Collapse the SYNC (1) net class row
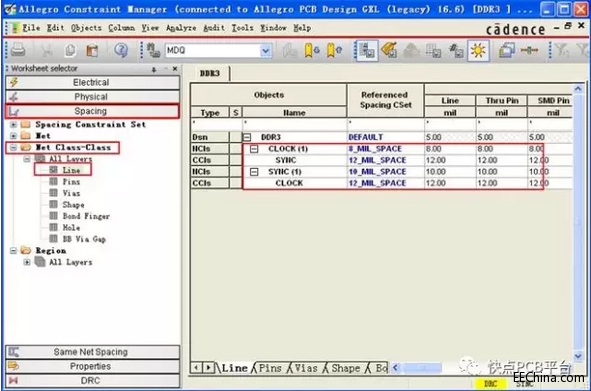591x391 pixels. (254, 172)
